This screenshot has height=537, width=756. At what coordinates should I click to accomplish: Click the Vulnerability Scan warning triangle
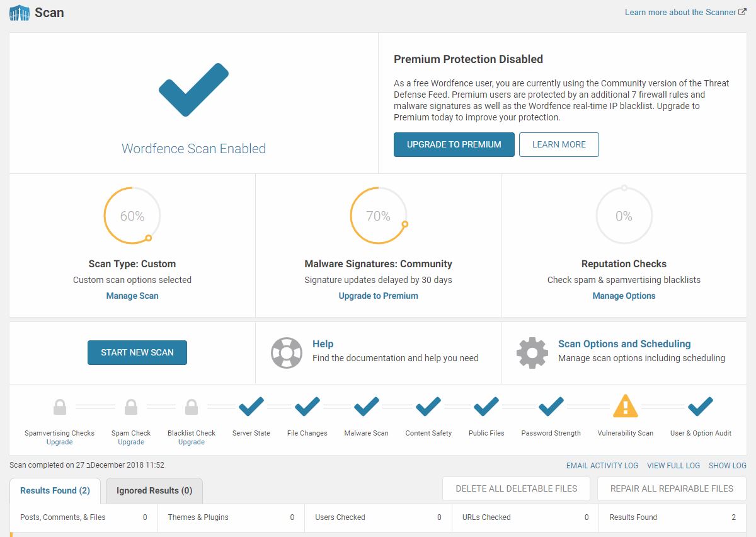626,407
